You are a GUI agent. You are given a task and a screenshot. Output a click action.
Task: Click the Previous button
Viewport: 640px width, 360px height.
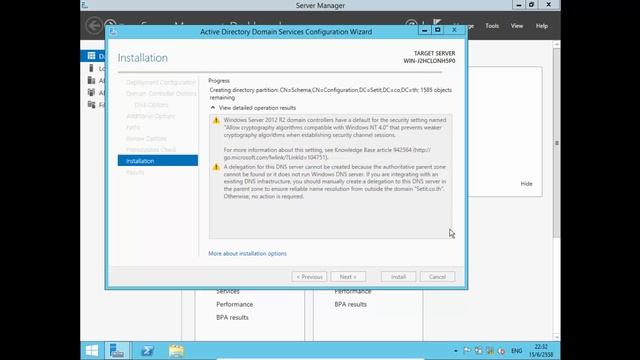coord(309,277)
